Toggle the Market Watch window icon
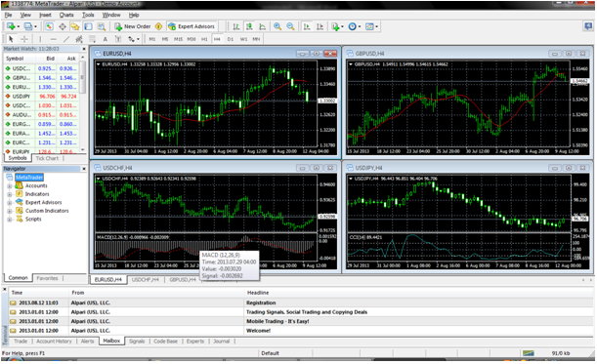Viewport: 597px width, 364px height. point(49,26)
